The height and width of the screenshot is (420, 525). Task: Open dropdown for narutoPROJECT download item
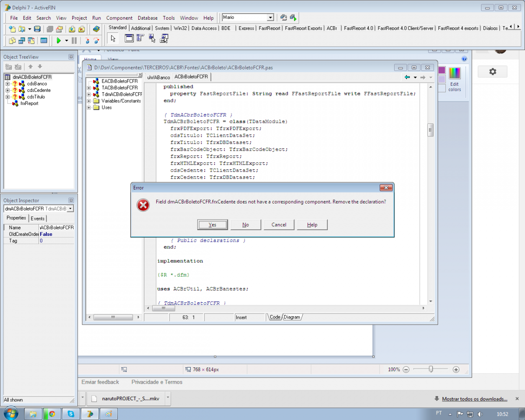[x=168, y=399]
